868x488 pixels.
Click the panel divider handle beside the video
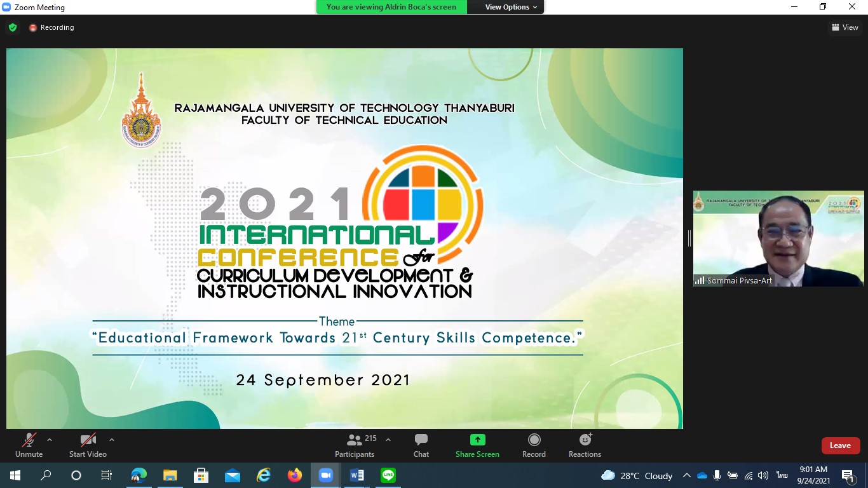(689, 238)
